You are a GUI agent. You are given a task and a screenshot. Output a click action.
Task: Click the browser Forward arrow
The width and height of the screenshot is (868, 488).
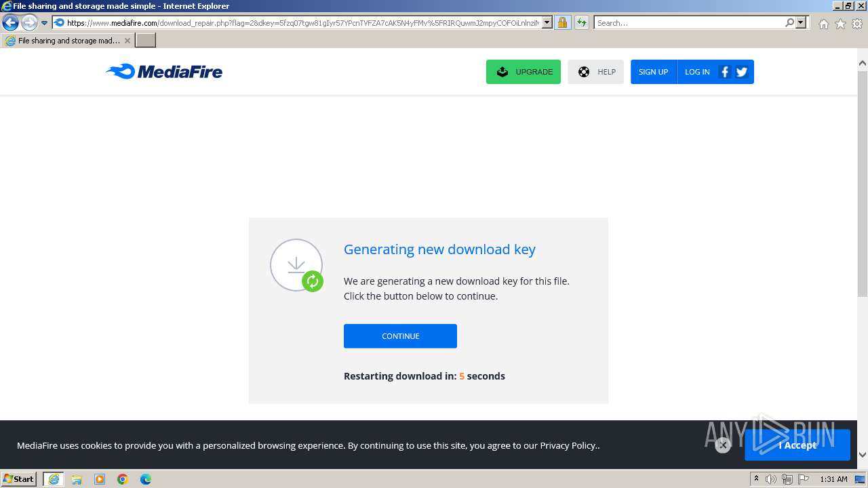pos(28,22)
